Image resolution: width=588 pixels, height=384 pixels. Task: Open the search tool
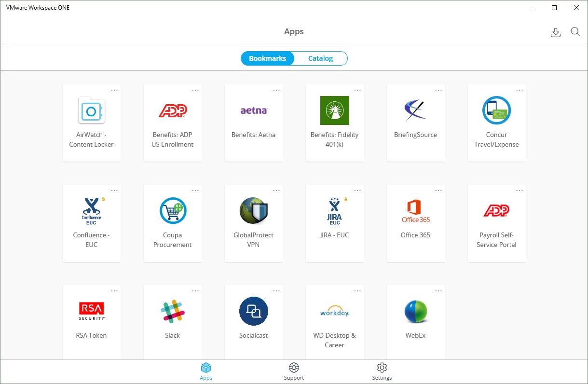[575, 32]
